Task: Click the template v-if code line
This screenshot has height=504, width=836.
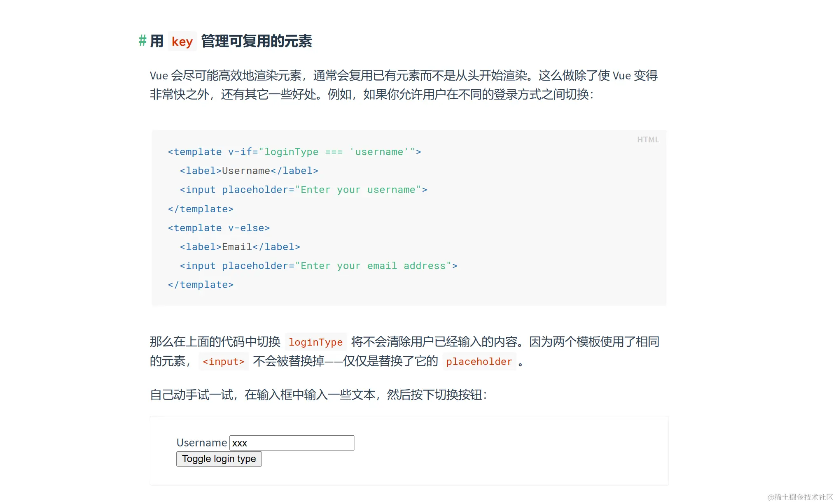Action: click(x=294, y=152)
